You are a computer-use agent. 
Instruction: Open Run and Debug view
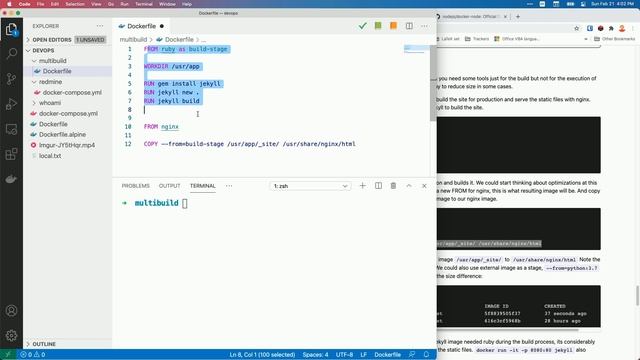point(11,104)
